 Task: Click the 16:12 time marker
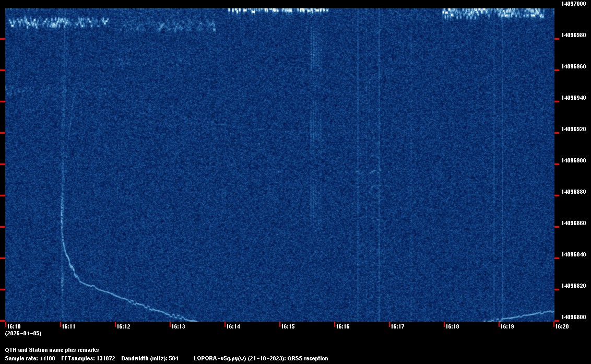click(123, 326)
